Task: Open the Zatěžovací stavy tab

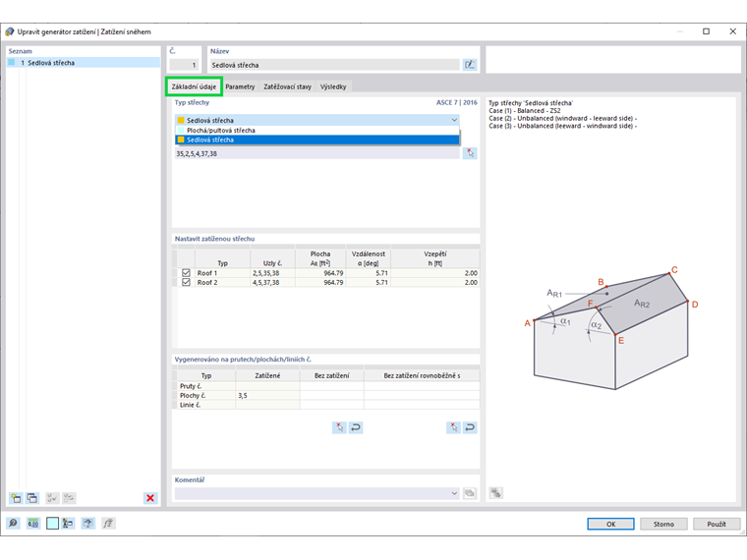Action: pyautogui.click(x=287, y=86)
